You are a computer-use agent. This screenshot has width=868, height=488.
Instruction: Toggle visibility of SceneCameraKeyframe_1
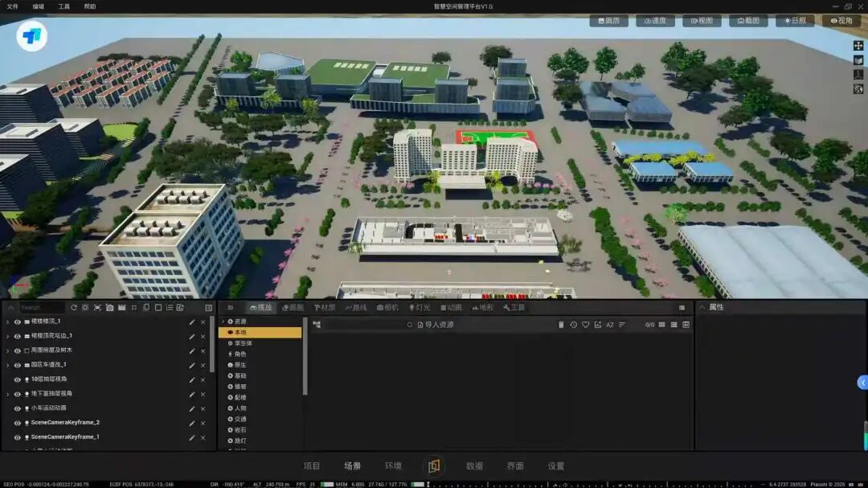pos(17,437)
